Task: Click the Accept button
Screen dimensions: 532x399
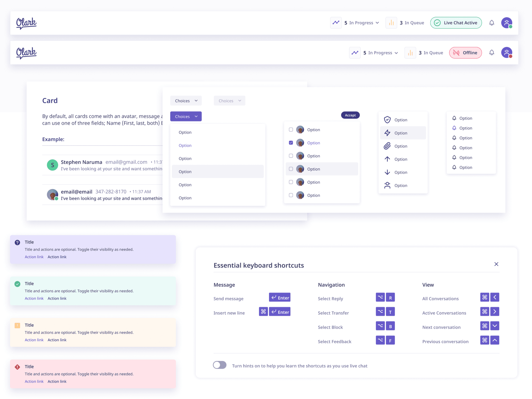Action: click(x=350, y=115)
